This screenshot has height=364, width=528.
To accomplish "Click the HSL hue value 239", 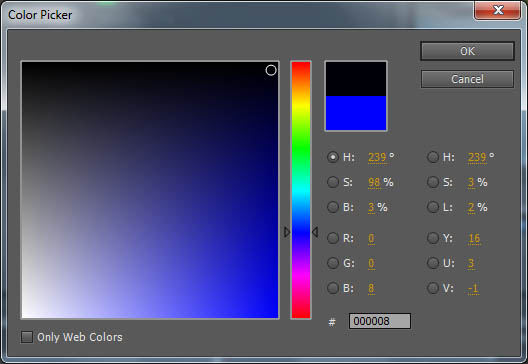I will (477, 157).
